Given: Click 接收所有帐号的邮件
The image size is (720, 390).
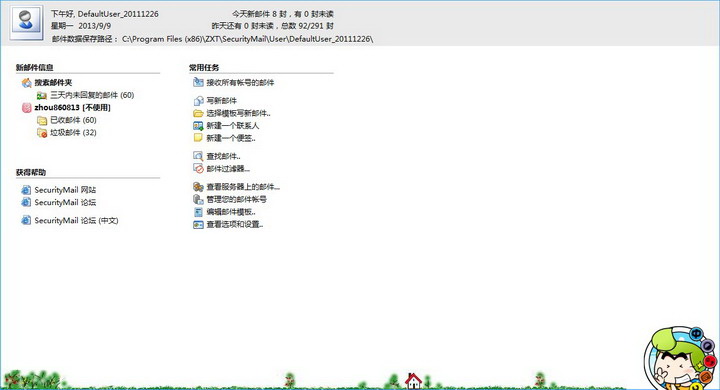Looking at the screenshot, I should tap(240, 83).
